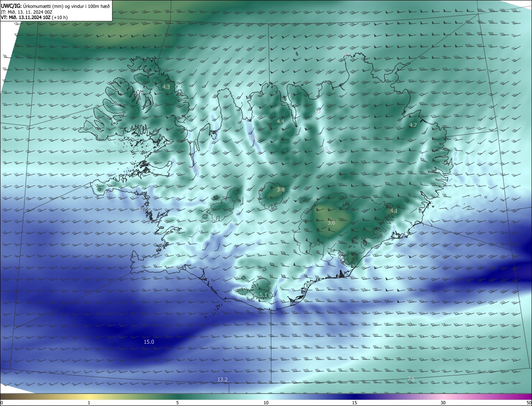Click the 3.6 value label on the yellow-green area
Screen dimensions: 532x406
tap(331, 223)
